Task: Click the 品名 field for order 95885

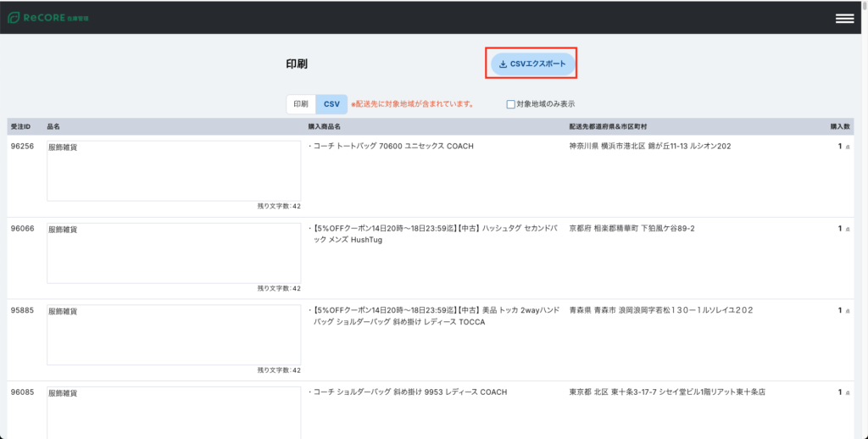Action: click(174, 335)
